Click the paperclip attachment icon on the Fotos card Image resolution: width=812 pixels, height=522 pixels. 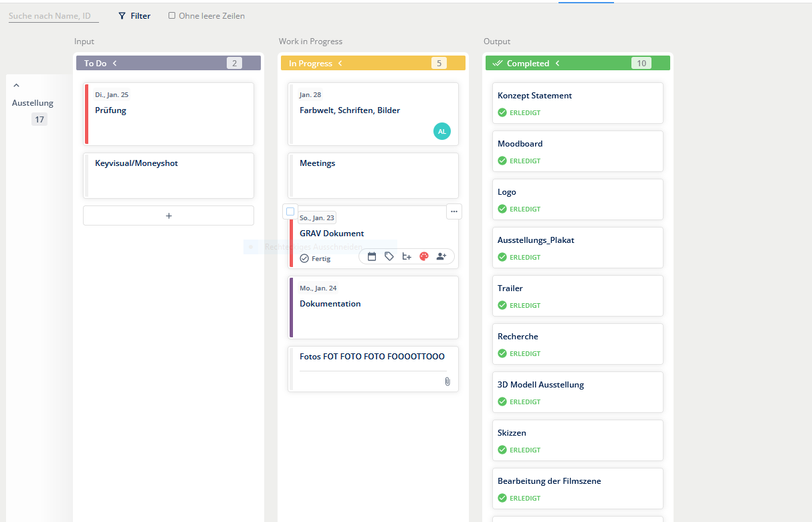pyautogui.click(x=447, y=381)
